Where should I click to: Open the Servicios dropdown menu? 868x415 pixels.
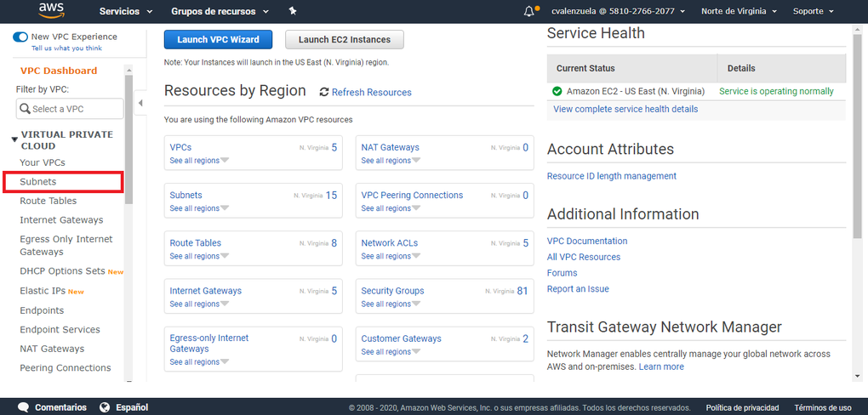click(x=127, y=11)
